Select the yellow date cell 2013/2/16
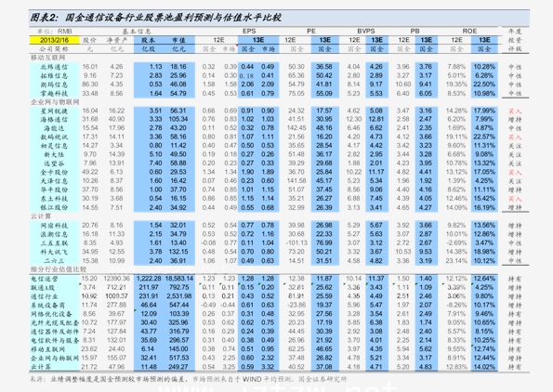This screenshot has height=392, width=553. 54,40
